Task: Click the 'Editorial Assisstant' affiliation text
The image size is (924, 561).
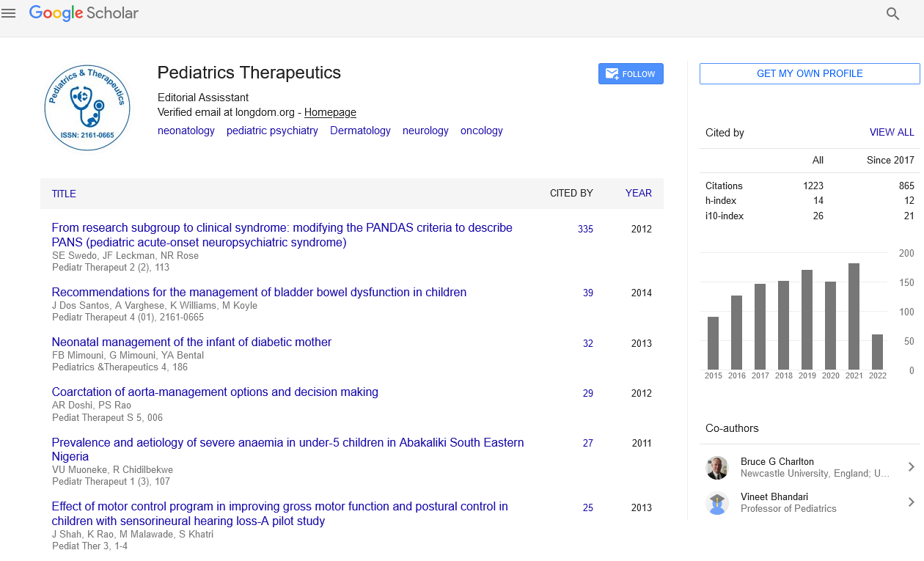Action: pyautogui.click(x=203, y=97)
